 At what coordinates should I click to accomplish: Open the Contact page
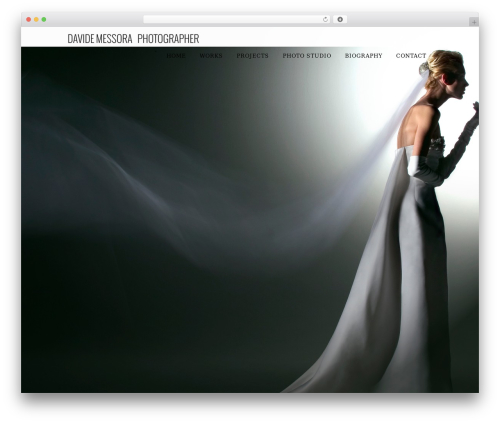411,56
